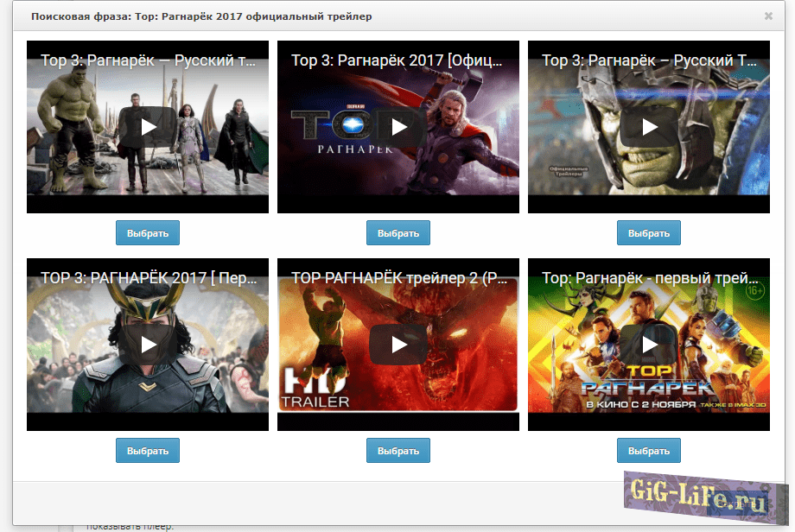Choose the movie-poster trailer via Выбрать

point(648,450)
